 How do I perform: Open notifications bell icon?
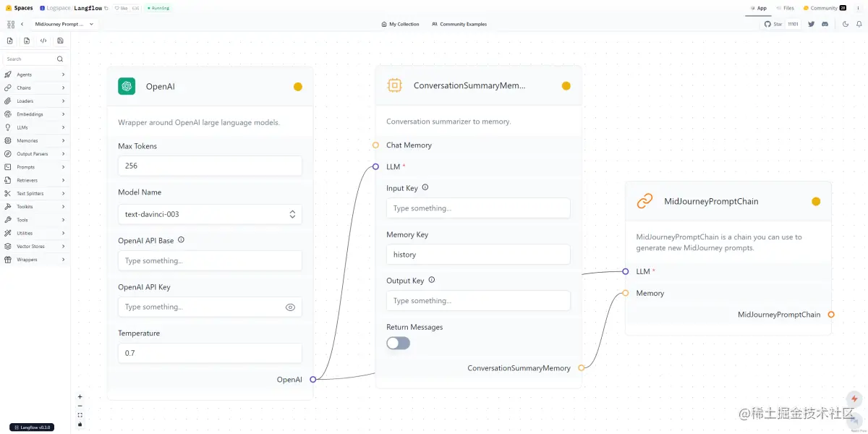point(859,24)
